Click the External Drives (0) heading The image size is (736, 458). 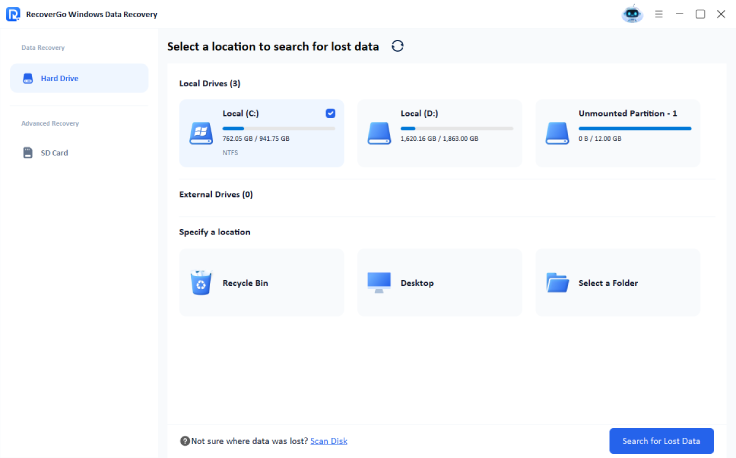(x=216, y=194)
